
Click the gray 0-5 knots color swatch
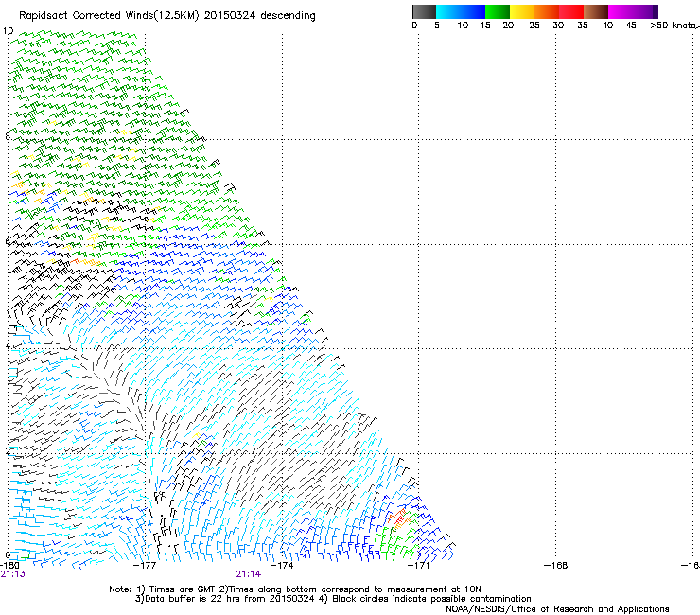[424, 11]
